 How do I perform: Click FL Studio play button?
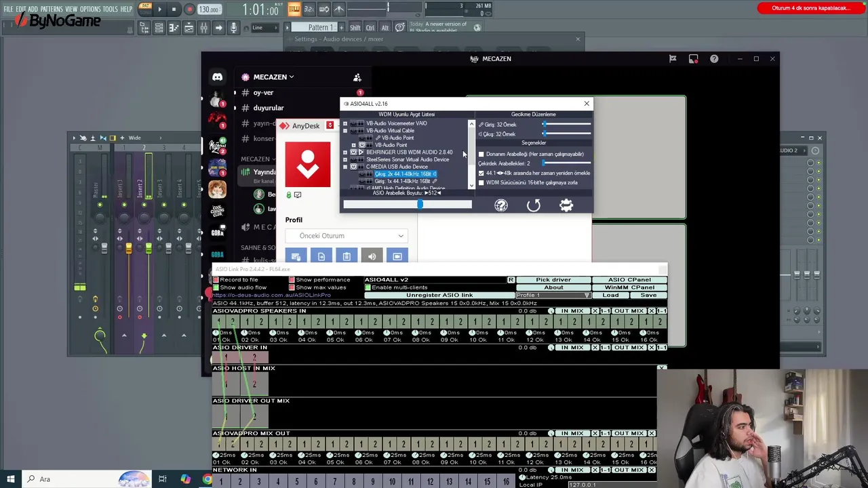pos(159,9)
